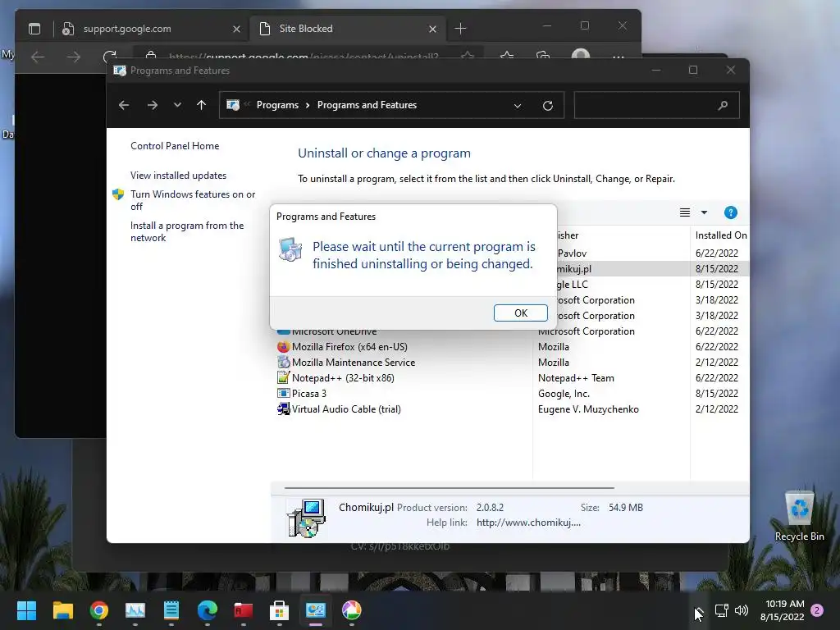
Task: Click the 8/15/2022 date for Picasa 3
Action: [x=716, y=393]
